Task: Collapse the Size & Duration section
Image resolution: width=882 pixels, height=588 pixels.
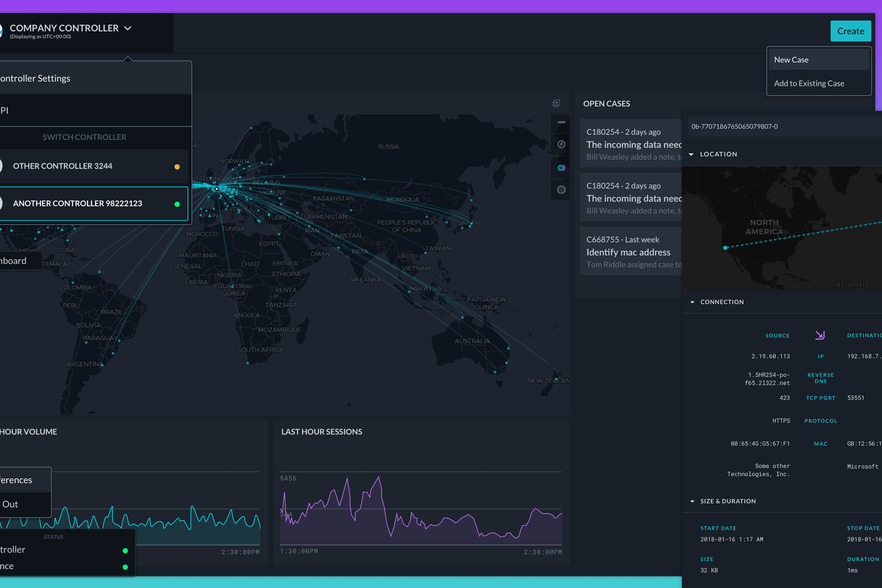Action: 692,501
